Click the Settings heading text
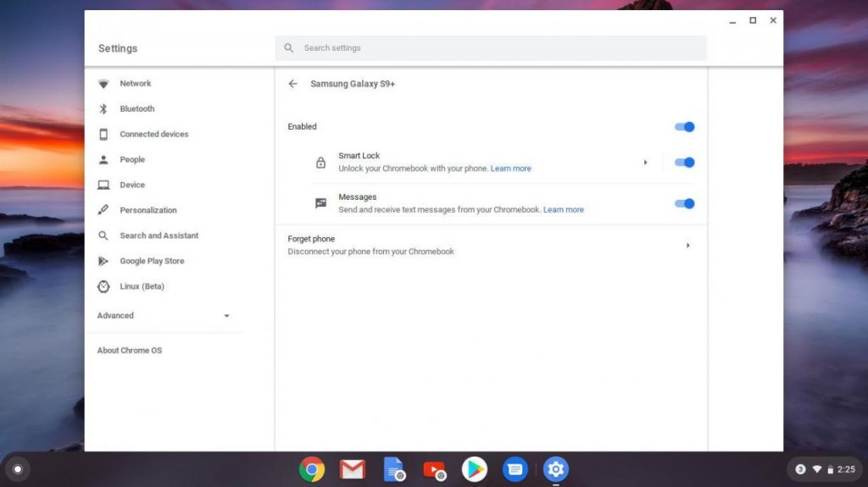The height and width of the screenshot is (487, 868). tap(117, 49)
